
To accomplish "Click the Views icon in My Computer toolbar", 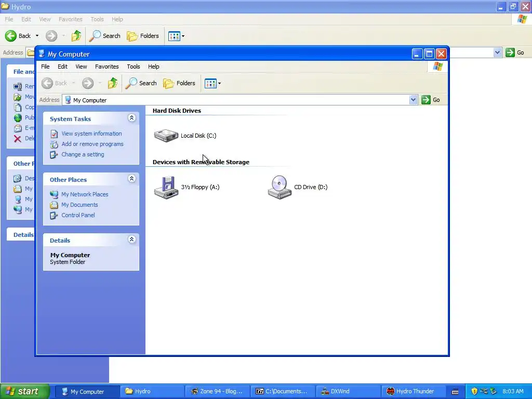I will point(210,83).
